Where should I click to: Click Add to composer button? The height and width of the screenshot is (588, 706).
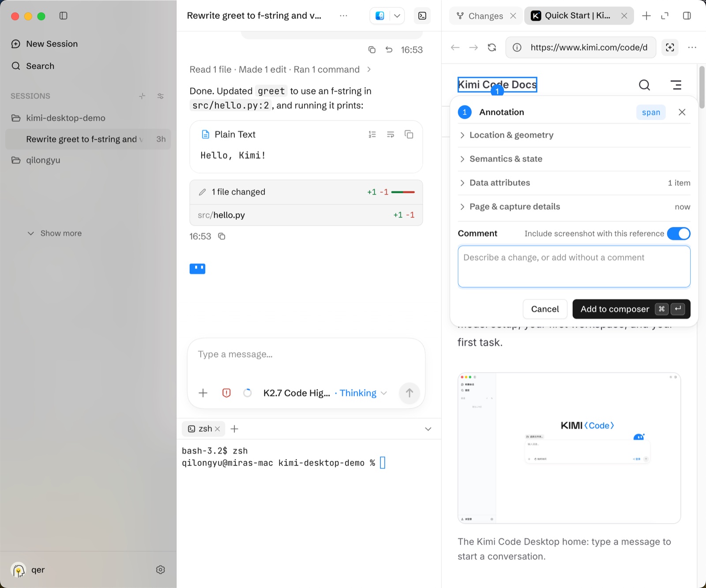pyautogui.click(x=631, y=309)
